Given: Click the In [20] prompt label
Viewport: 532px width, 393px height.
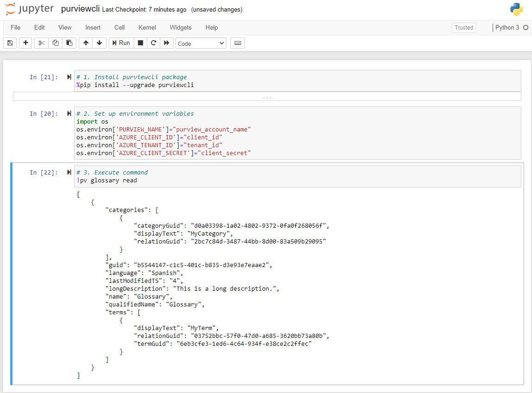Looking at the screenshot, I should pyautogui.click(x=44, y=113).
